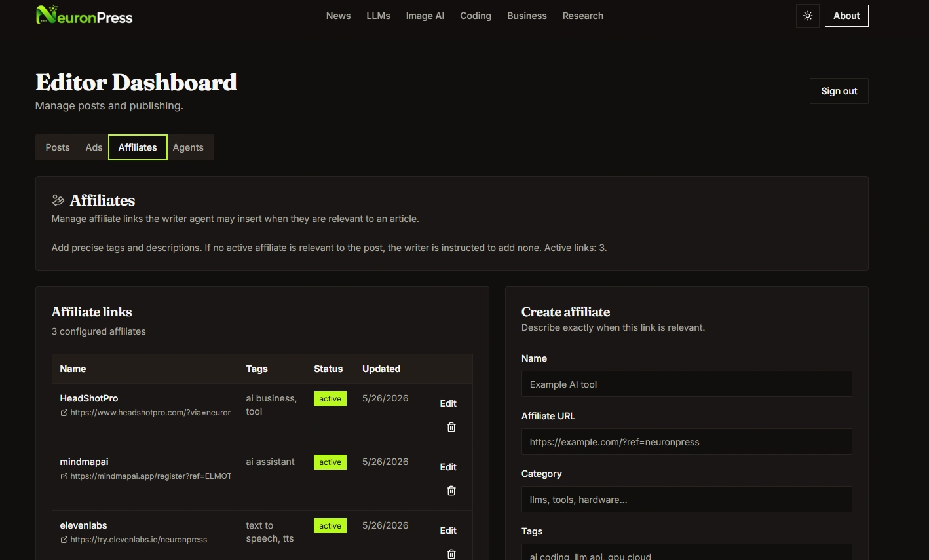Edit the mindmapai affiliate
This screenshot has height=560, width=929.
point(448,467)
